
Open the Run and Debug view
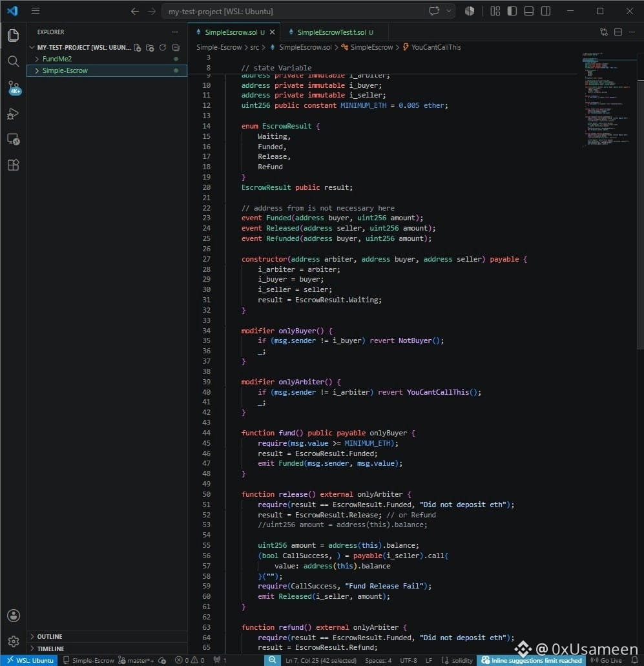coord(13,114)
